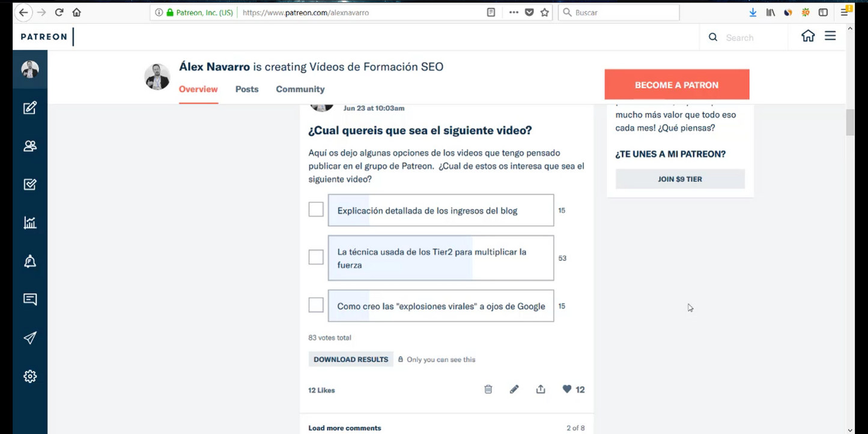This screenshot has width=868, height=434.
Task: Open the post creation editor in the sidebar
Action: pos(30,107)
